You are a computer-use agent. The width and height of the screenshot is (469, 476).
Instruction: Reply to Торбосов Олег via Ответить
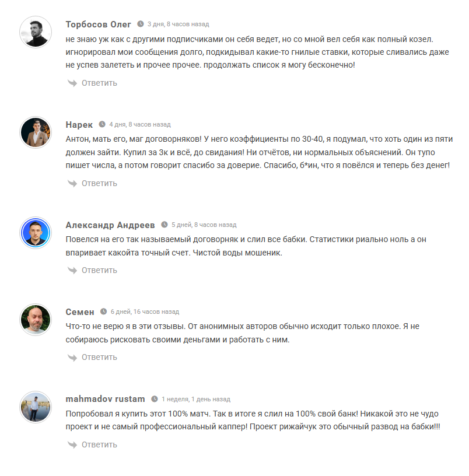point(99,83)
